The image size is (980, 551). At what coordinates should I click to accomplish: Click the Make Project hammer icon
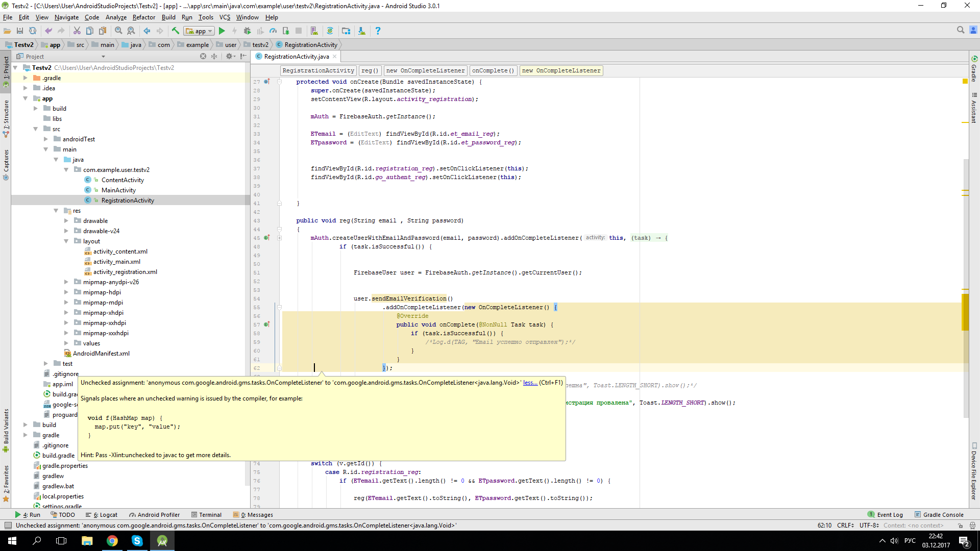click(x=176, y=31)
